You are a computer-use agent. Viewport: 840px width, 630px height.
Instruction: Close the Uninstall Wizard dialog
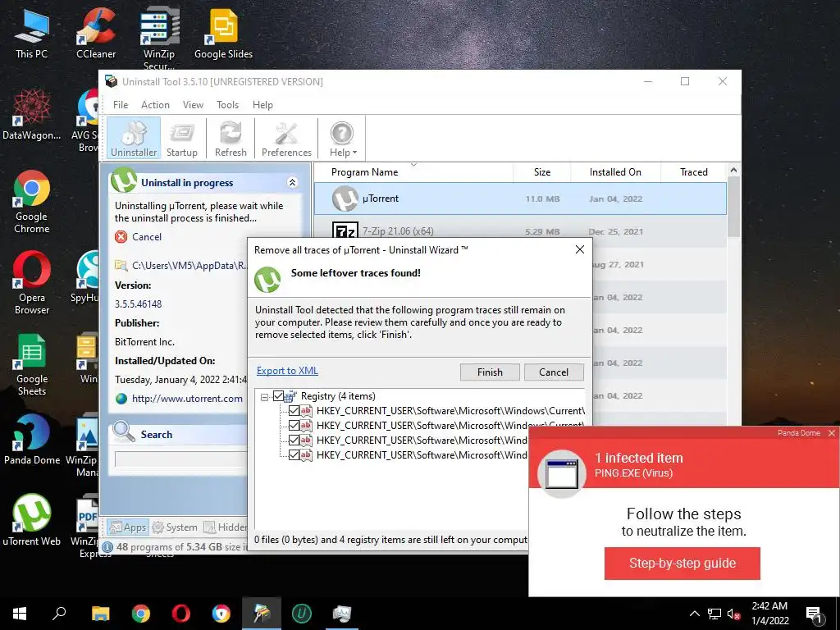click(x=580, y=249)
